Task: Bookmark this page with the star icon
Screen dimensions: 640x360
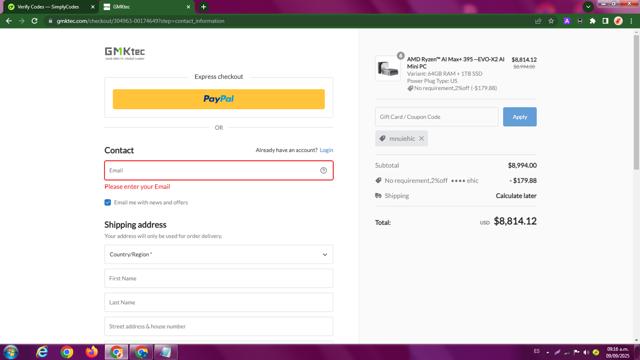Action: (x=551, y=21)
